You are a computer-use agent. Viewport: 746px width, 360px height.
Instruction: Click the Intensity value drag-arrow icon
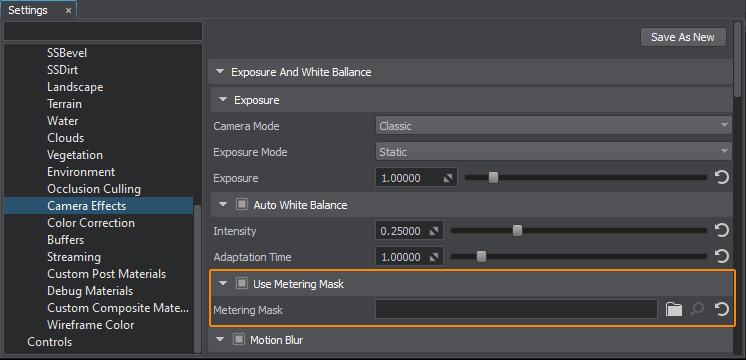(x=433, y=231)
